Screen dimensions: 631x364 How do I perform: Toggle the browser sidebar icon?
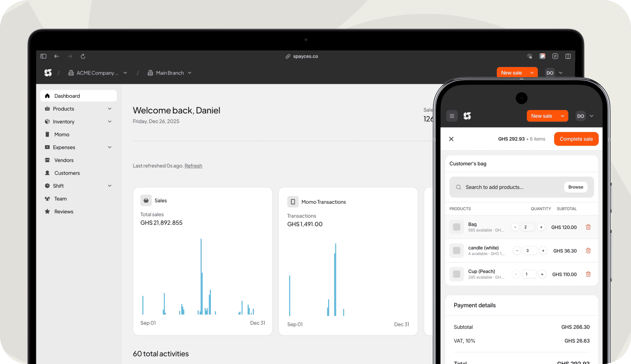click(43, 56)
